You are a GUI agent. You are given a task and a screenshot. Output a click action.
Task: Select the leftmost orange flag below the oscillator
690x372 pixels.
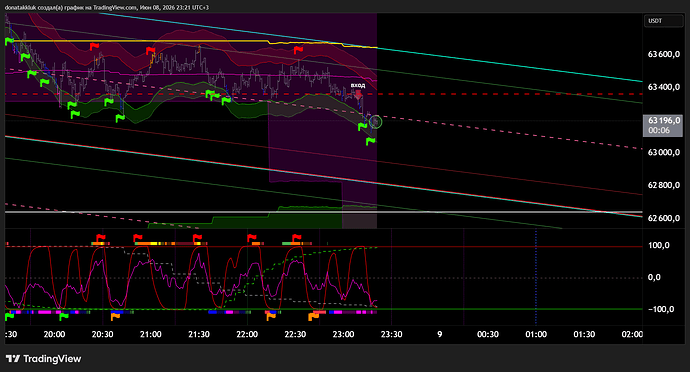click(115, 316)
